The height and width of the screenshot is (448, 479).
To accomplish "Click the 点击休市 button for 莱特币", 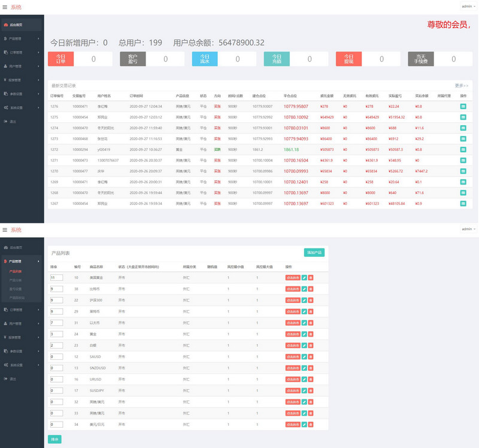I will pos(293,311).
